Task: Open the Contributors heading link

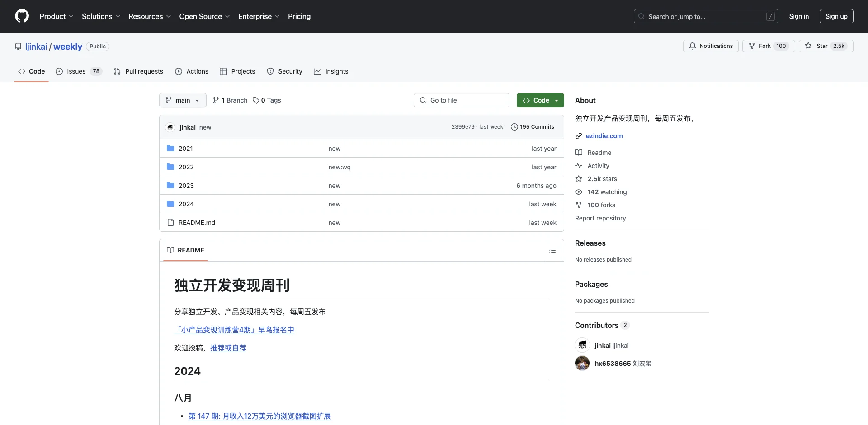Action: point(602,325)
